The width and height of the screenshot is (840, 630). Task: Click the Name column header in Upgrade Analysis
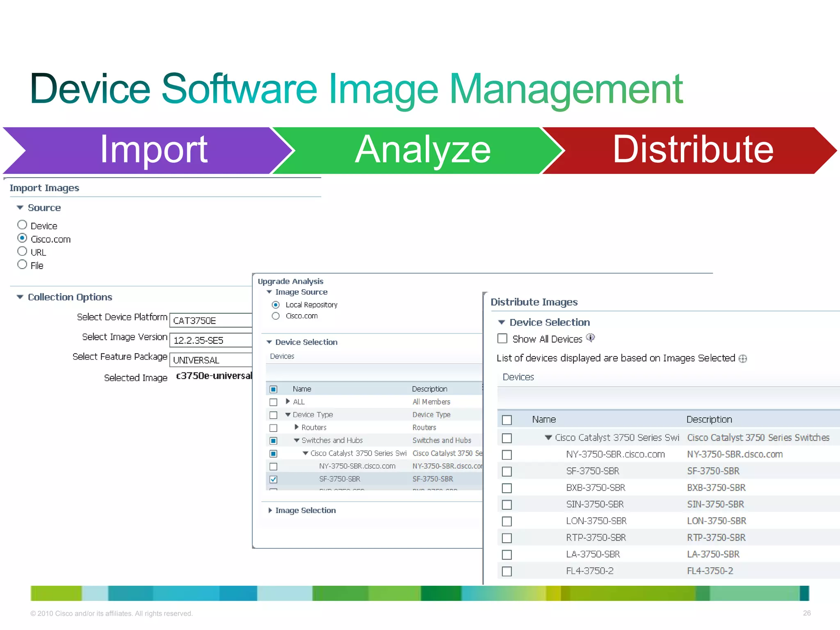(x=302, y=389)
